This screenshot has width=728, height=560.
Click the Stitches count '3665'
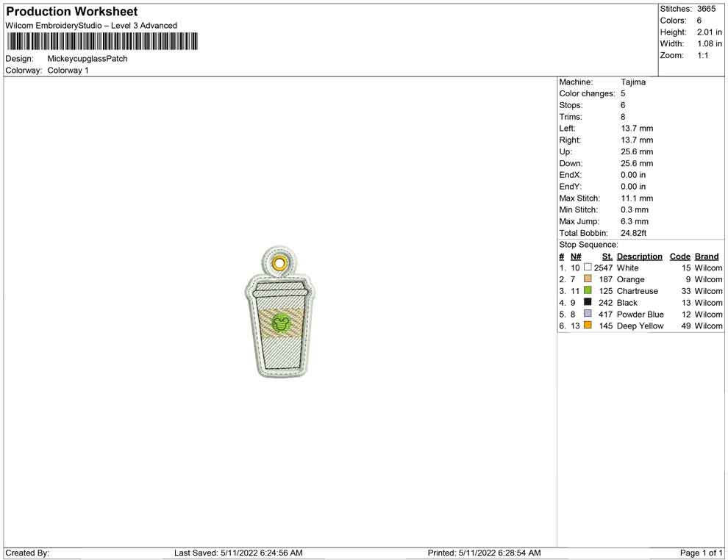click(x=706, y=9)
